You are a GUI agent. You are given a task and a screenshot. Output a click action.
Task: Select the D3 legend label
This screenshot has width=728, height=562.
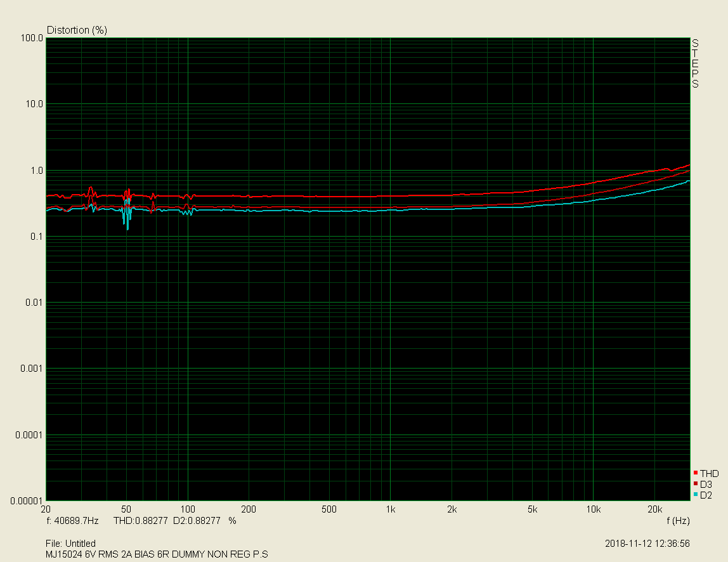[x=706, y=485]
